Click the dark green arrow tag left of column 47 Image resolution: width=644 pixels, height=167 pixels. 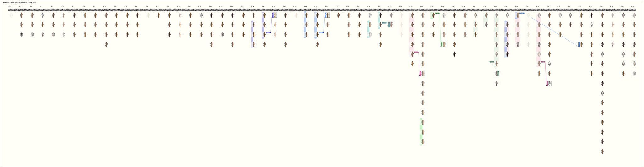[491, 62]
